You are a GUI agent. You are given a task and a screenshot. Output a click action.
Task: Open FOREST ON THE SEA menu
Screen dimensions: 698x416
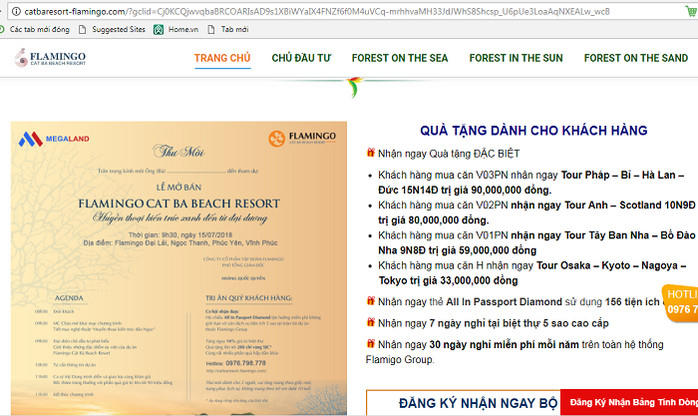pyautogui.click(x=400, y=58)
